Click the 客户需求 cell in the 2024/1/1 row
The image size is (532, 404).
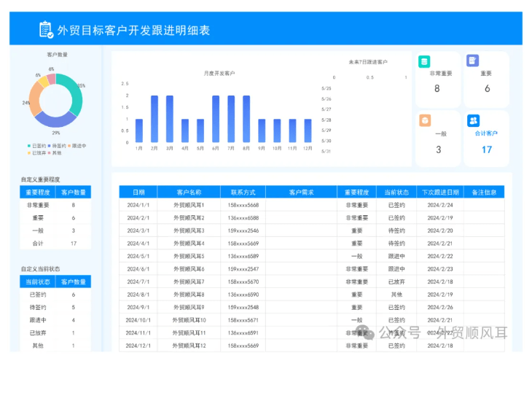point(301,206)
